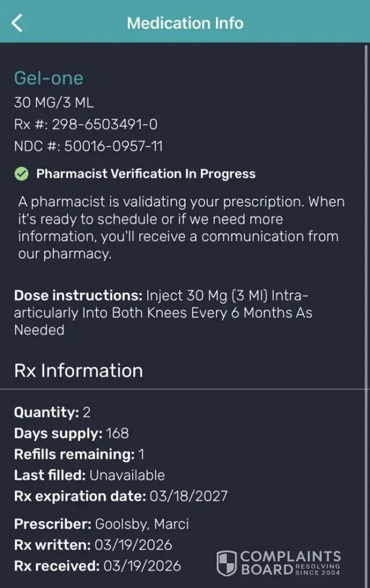Tap the back arrow icon
The height and width of the screenshot is (588, 370).
[17, 23]
